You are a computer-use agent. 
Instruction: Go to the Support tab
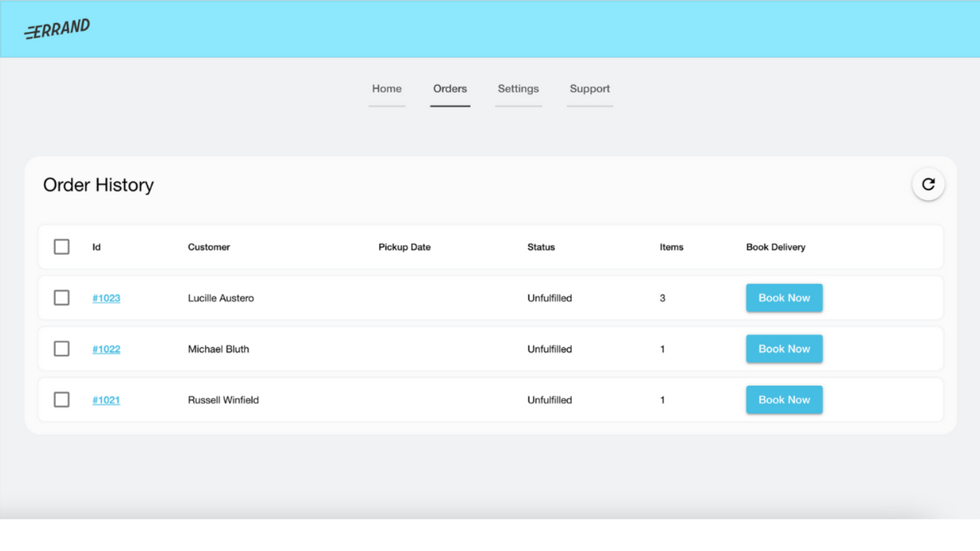click(590, 89)
